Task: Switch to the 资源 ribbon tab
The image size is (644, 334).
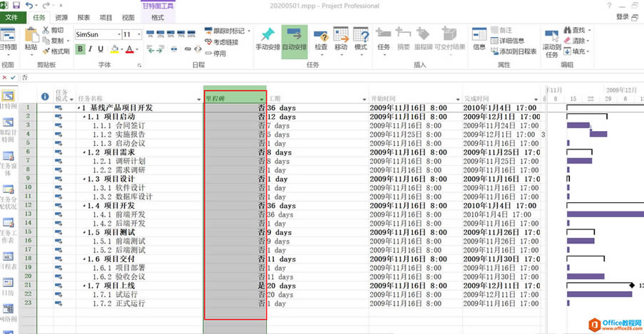Action: coord(61,17)
